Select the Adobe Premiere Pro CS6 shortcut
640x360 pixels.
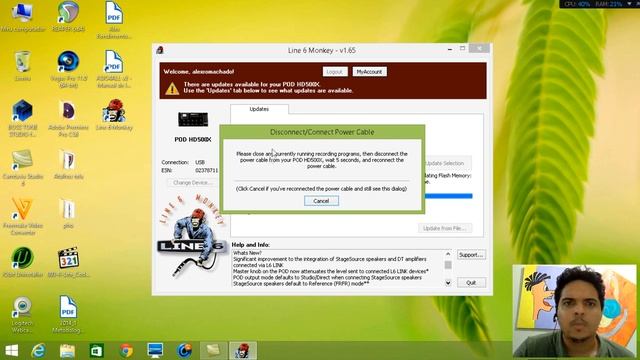(x=68, y=118)
